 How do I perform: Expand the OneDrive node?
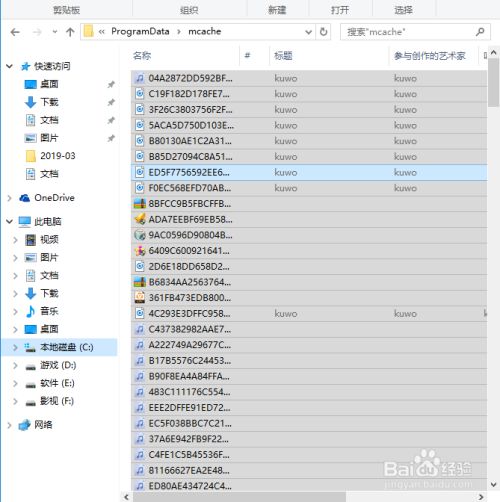pyautogui.click(x=10, y=198)
